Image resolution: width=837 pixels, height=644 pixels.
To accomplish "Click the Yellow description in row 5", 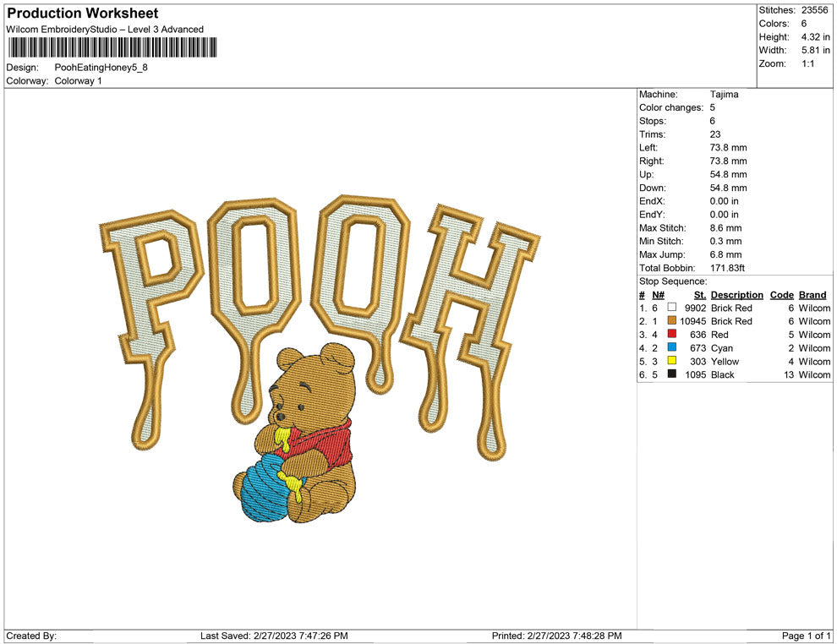I will (725, 361).
